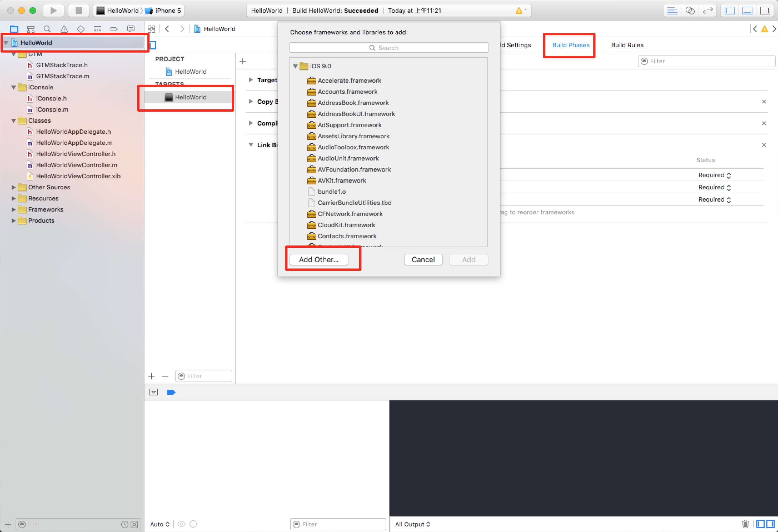Screen dimensions: 778x532
Task: Click the console Filter field
Action: tap(338, 524)
